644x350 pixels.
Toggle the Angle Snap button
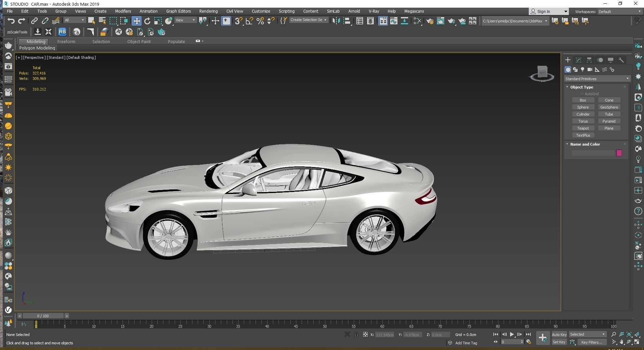[x=249, y=21]
